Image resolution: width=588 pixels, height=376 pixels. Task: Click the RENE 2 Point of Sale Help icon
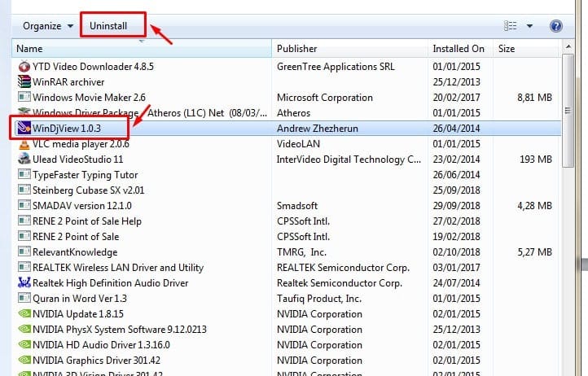[x=24, y=221]
